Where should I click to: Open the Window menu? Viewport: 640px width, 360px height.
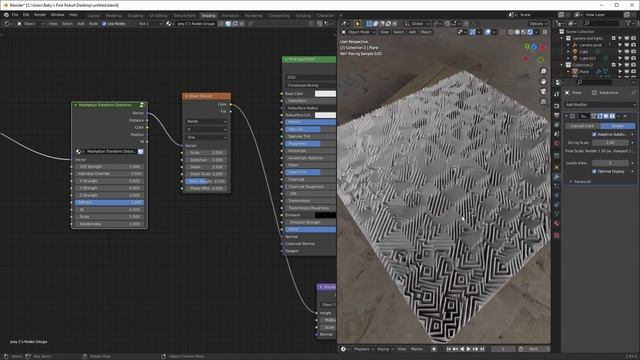point(58,15)
